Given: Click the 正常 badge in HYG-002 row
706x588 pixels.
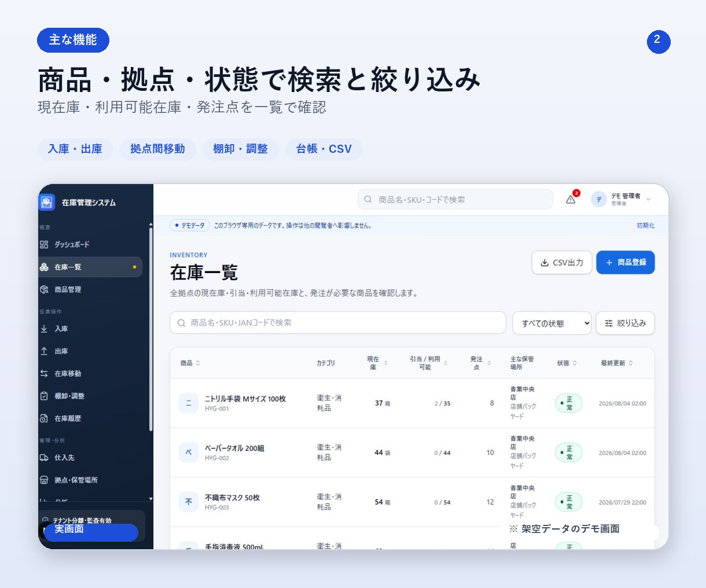Looking at the screenshot, I should (568, 453).
